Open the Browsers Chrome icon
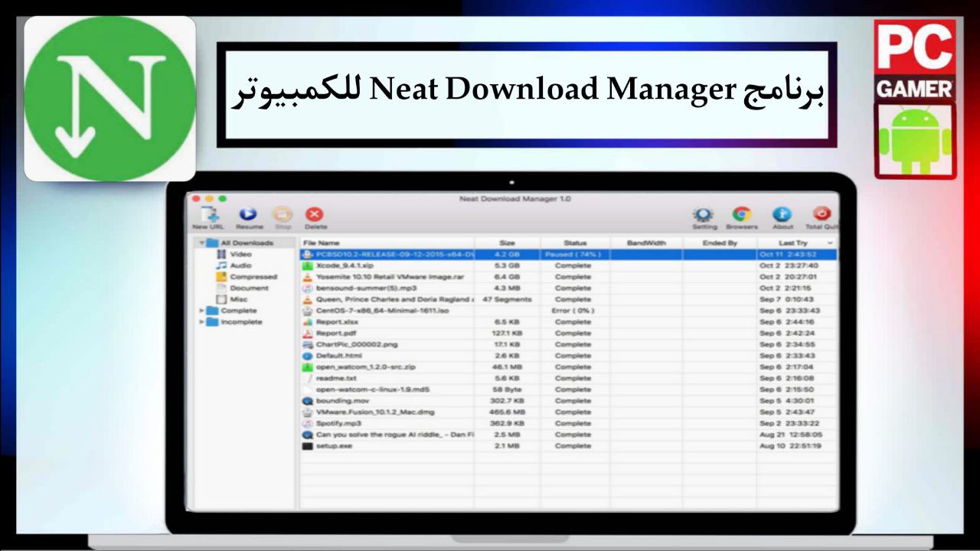The image size is (980, 551). 740,215
